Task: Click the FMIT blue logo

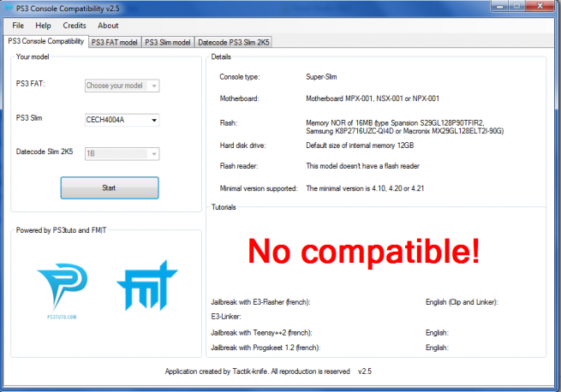Action: (147, 285)
